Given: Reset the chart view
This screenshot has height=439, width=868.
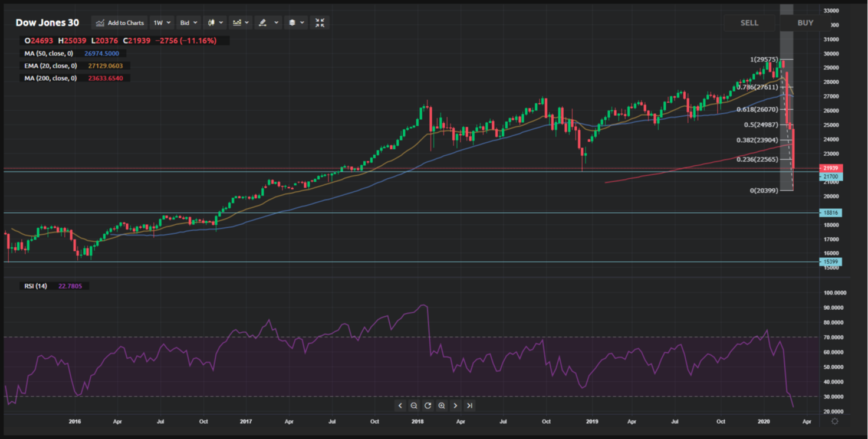Looking at the screenshot, I should [428, 405].
